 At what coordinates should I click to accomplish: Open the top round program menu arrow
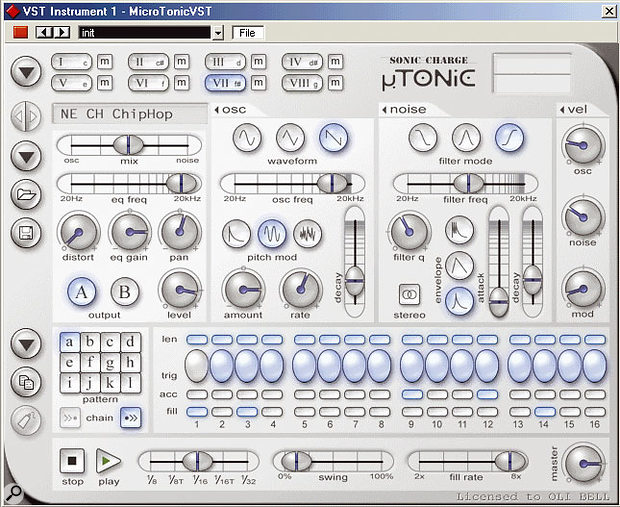[26, 72]
